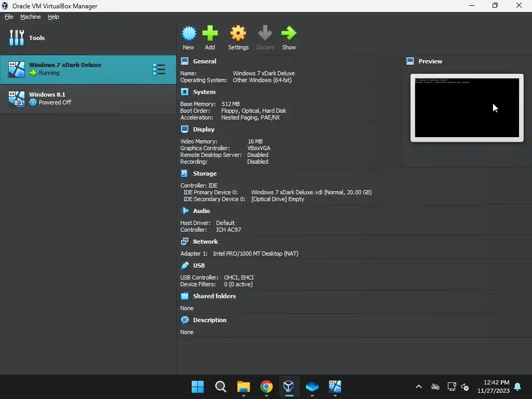Open the Machine menu
Viewport: 532px width, 399px height.
tap(30, 17)
